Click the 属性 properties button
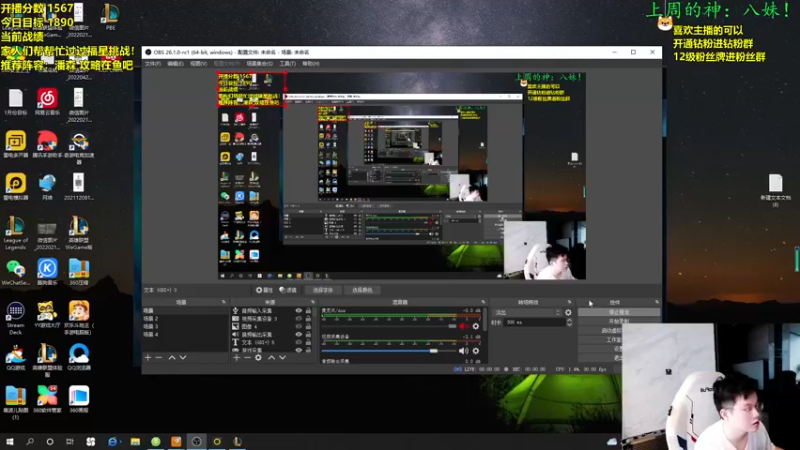Viewport: 800px width, 450px height. click(264, 290)
